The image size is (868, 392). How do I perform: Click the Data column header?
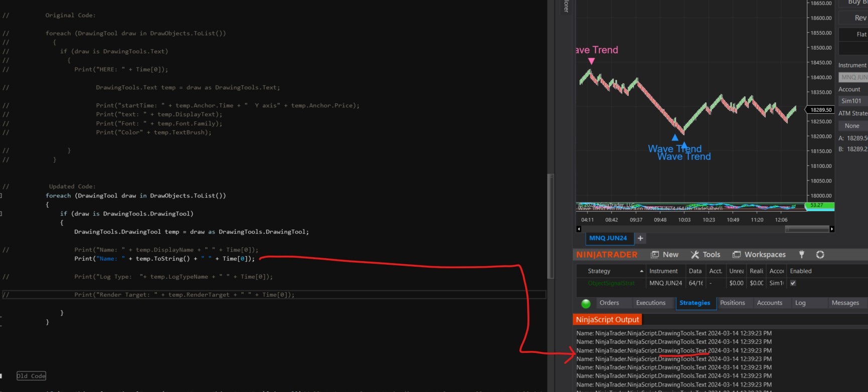click(695, 271)
